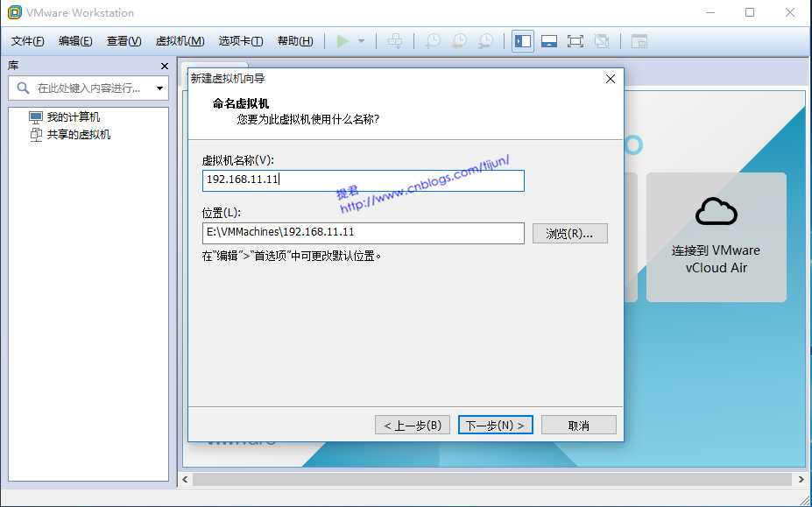The height and width of the screenshot is (507, 812).
Task: Close the 库 library panel
Action: (165, 67)
